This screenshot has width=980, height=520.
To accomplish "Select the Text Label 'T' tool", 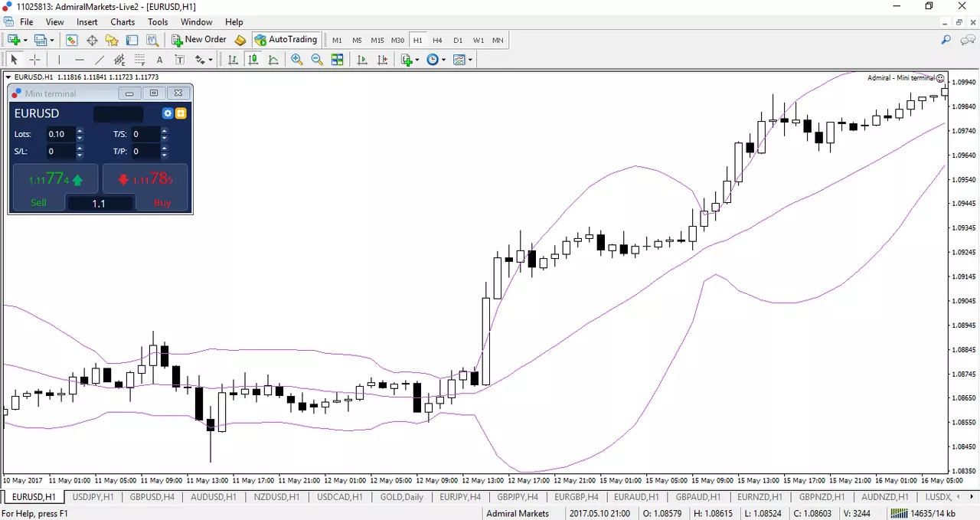I will (x=179, y=60).
